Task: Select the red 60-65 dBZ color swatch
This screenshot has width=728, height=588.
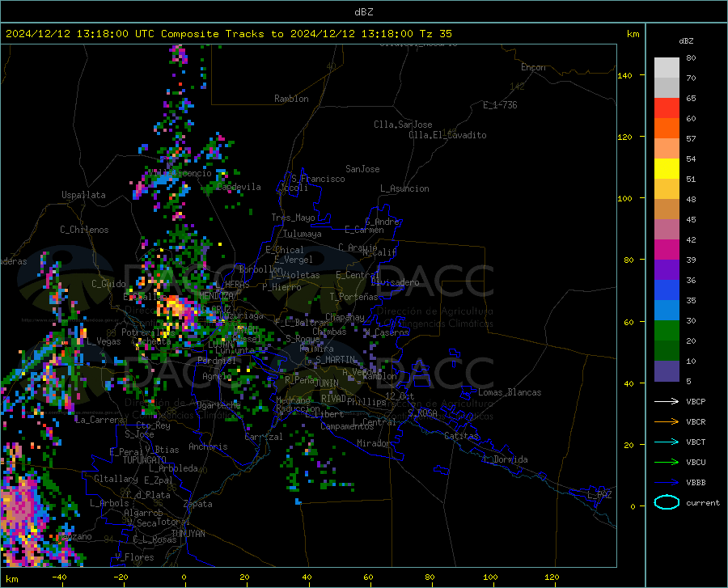Action: pos(667,108)
